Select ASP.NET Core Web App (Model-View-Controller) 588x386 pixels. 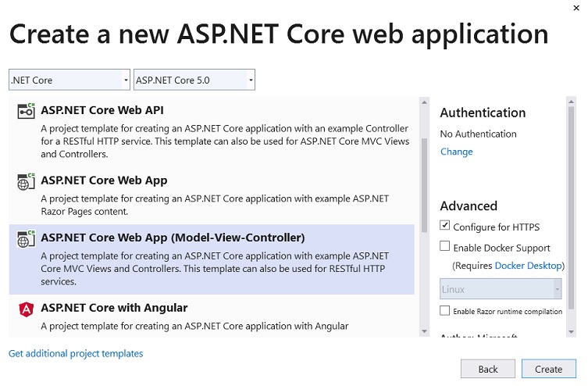[x=212, y=259]
